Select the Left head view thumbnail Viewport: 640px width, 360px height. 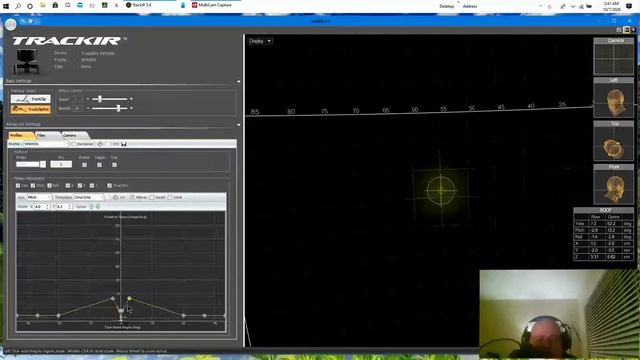613,98
